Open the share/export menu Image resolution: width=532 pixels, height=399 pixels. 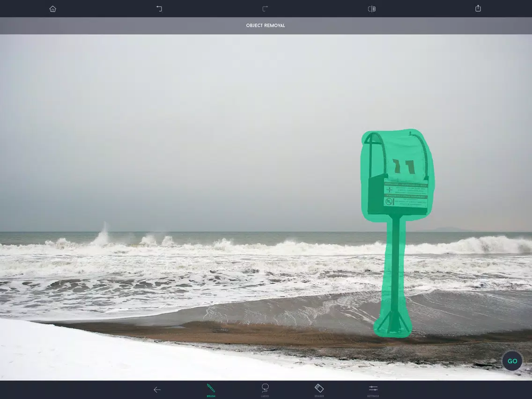click(x=478, y=8)
